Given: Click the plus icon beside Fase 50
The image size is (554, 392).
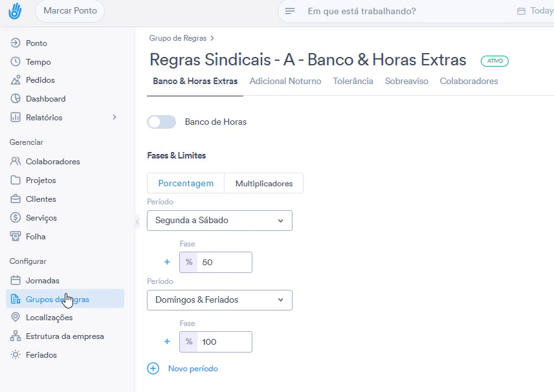Looking at the screenshot, I should coord(167,262).
